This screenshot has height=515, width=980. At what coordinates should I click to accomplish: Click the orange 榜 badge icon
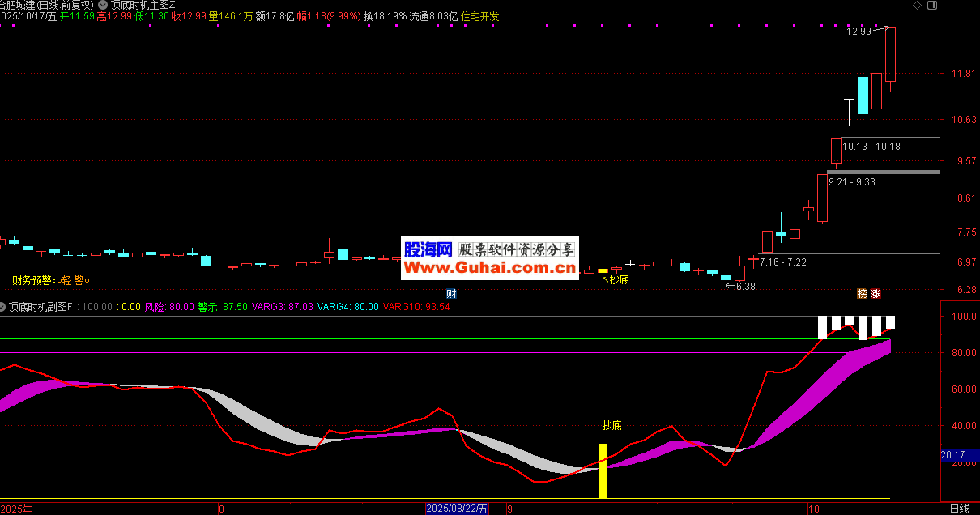[x=863, y=293]
